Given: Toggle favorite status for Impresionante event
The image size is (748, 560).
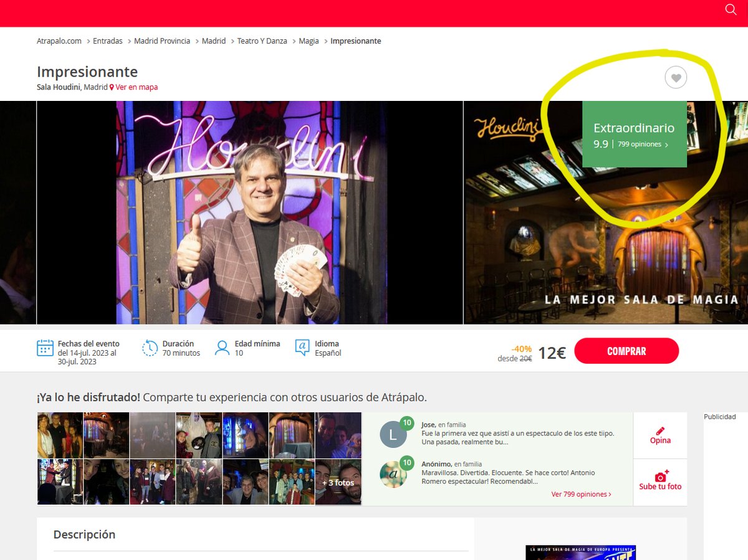Looking at the screenshot, I should tap(676, 77).
